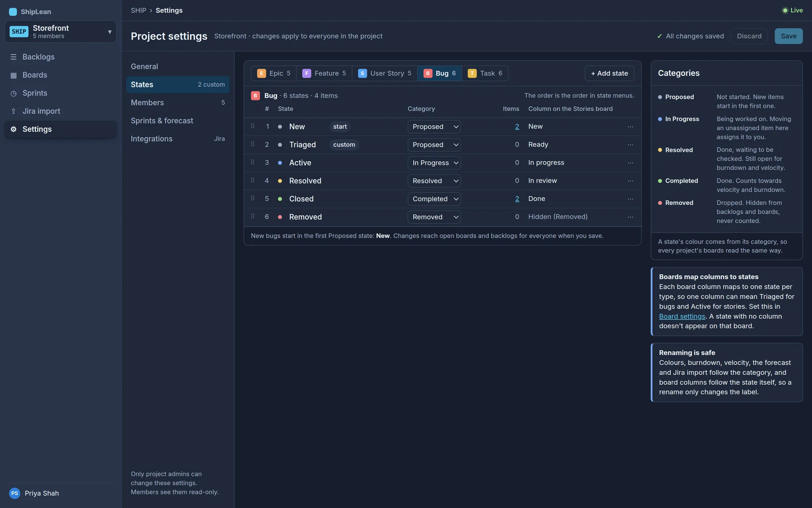The height and width of the screenshot is (508, 812).
Task: Open the Jira import page
Action: point(60,111)
